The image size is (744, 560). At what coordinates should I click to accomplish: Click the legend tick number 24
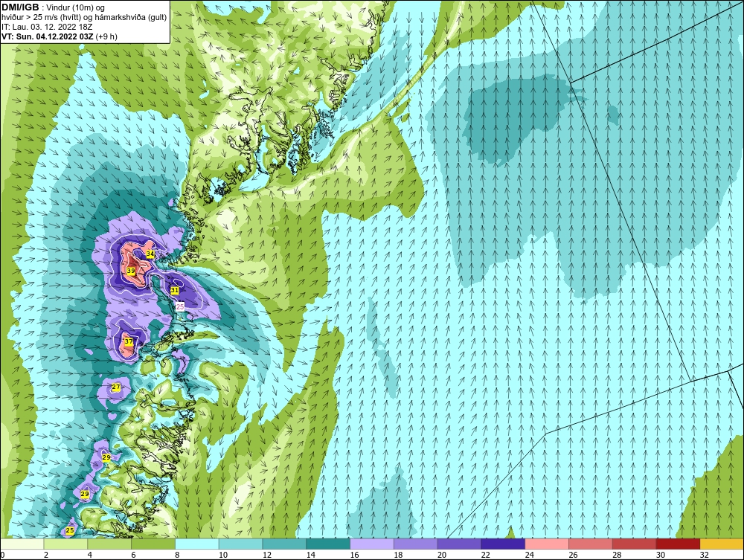[530, 555]
